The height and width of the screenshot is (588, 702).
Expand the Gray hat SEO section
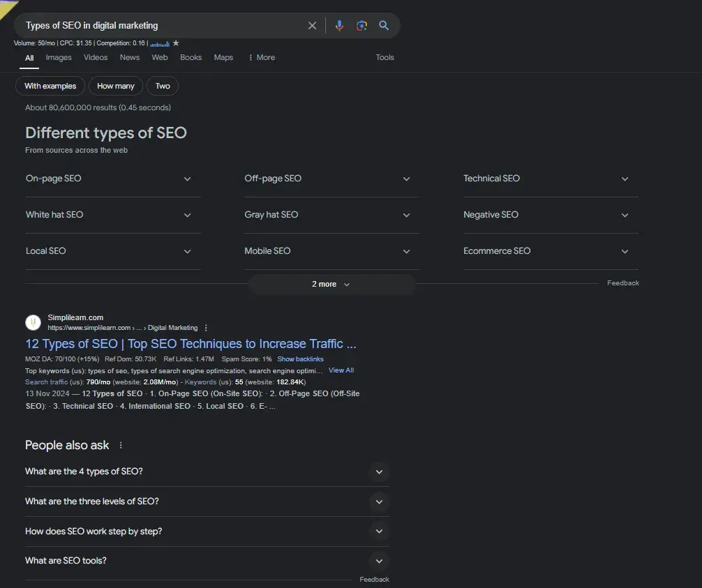[331, 215]
